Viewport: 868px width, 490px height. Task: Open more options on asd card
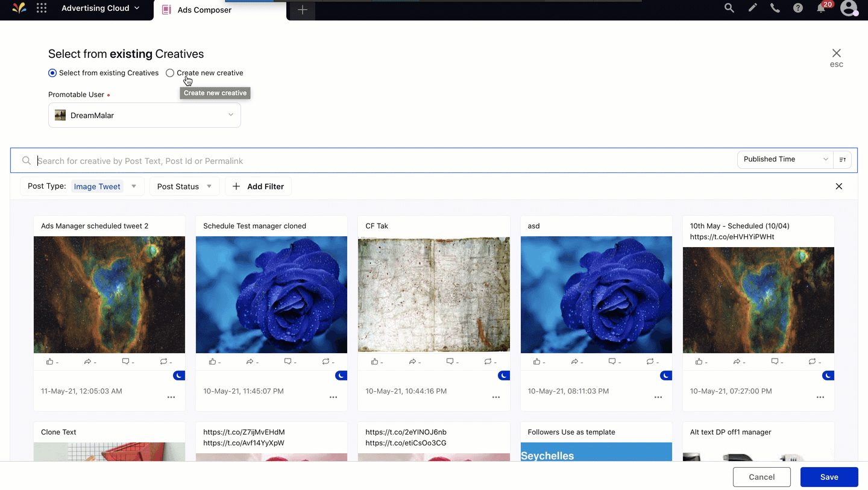click(658, 397)
